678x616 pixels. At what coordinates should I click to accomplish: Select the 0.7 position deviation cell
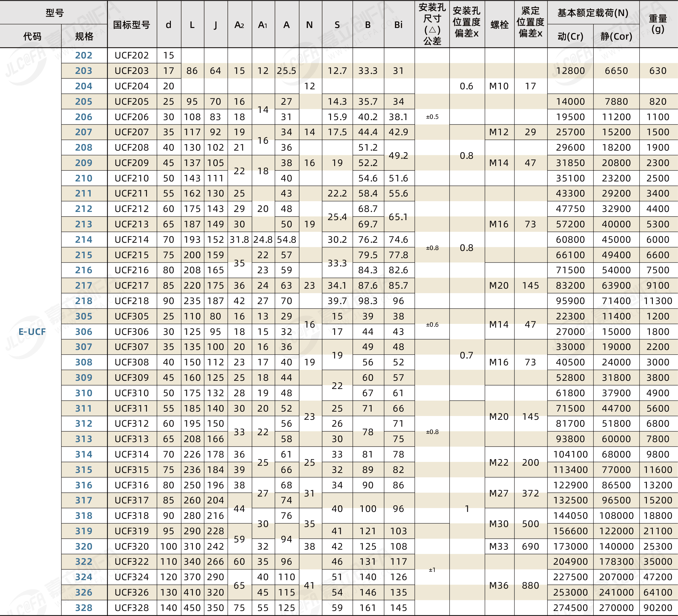pos(467,355)
